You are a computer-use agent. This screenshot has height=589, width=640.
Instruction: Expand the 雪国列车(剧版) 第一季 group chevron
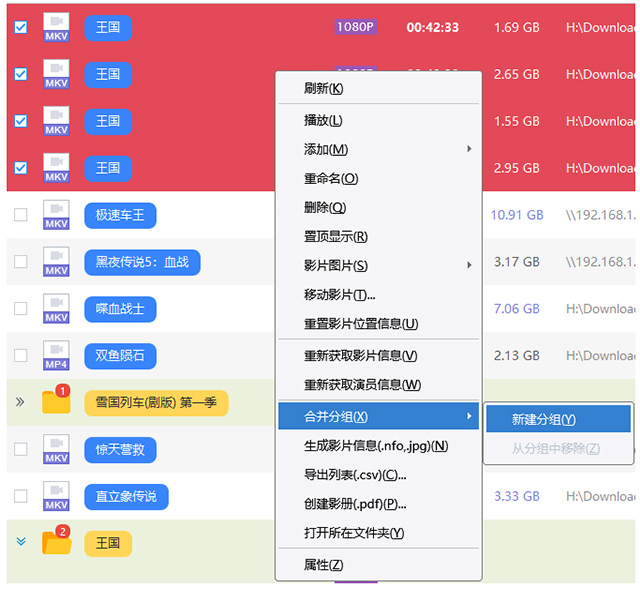click(x=20, y=402)
